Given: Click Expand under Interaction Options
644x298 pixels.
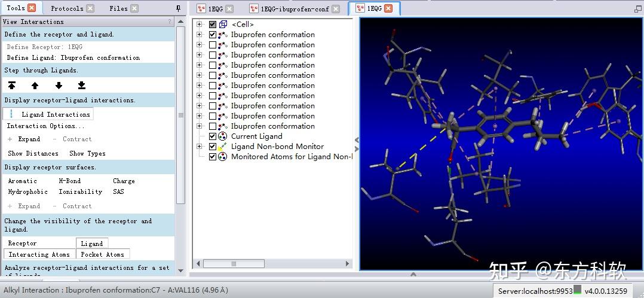Looking at the screenshot, I should click(x=24, y=139).
